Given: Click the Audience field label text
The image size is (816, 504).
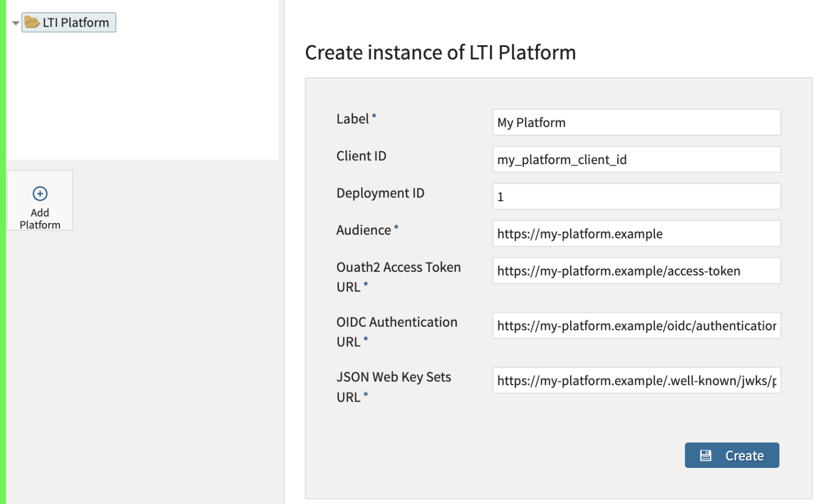Looking at the screenshot, I should click(x=363, y=230).
